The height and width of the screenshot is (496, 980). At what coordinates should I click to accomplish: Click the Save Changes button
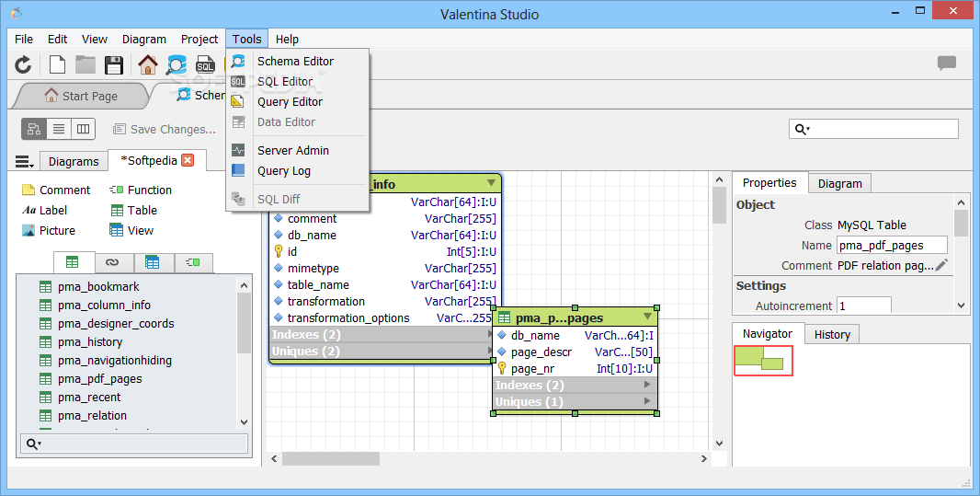[165, 130]
